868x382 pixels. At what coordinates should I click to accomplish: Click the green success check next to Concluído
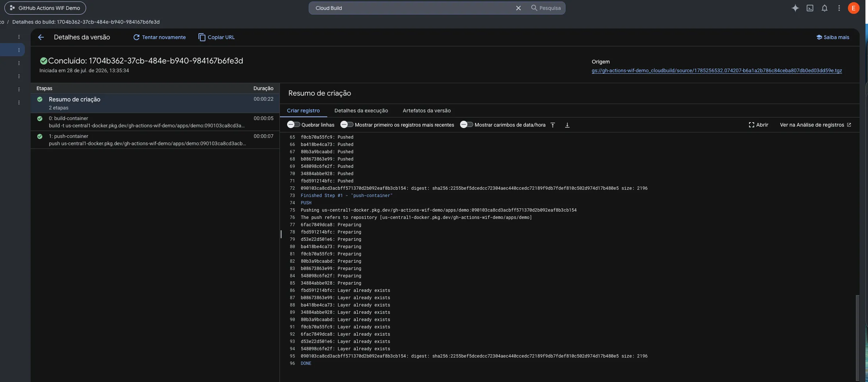click(43, 61)
